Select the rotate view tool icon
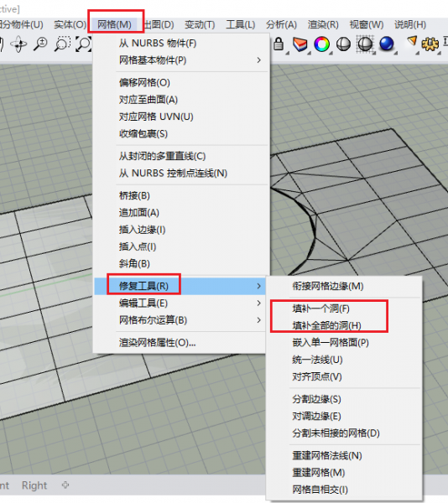 [18, 44]
